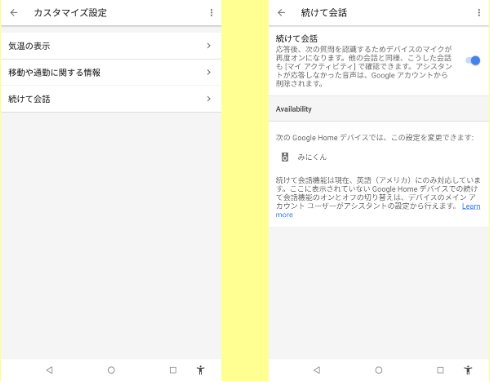
Task: Tap recent apps button on right screen
Action: tap(440, 370)
